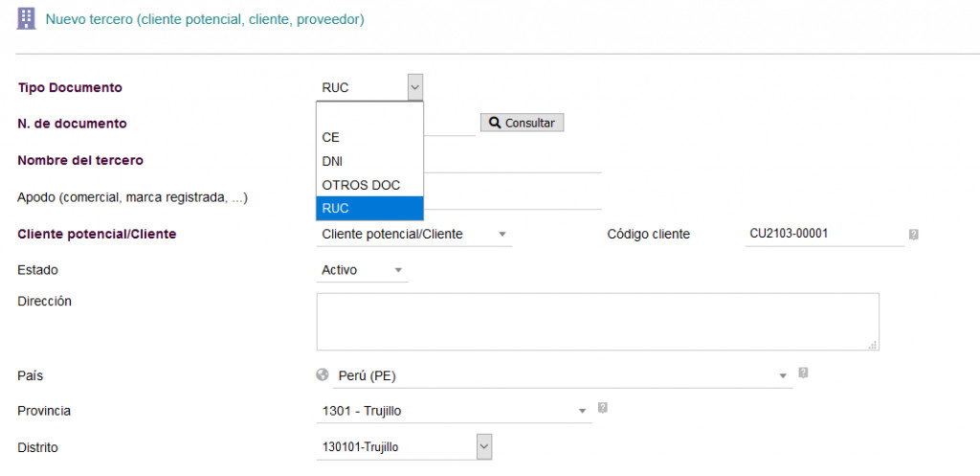
Task: Click the help icon beside the Provincia field
Action: 602,408
